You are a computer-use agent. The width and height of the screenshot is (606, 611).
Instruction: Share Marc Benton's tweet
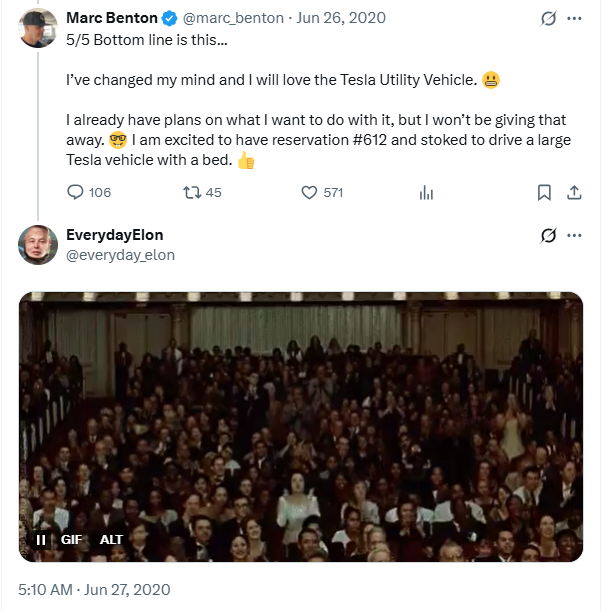pos(574,192)
